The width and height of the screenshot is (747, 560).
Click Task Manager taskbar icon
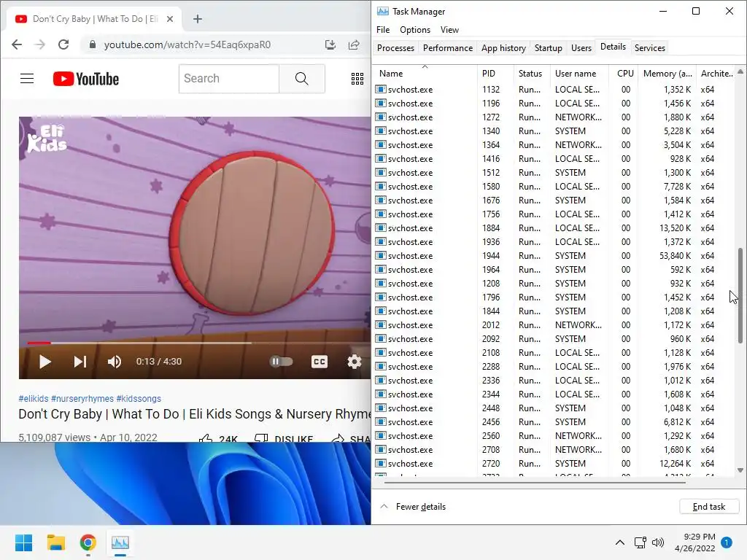coord(120,542)
